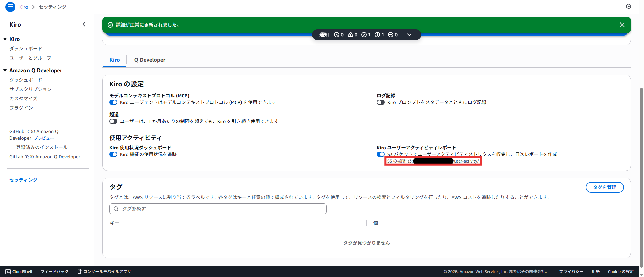Open the top-right settings hexagon icon
644x277 pixels.
[x=629, y=6]
